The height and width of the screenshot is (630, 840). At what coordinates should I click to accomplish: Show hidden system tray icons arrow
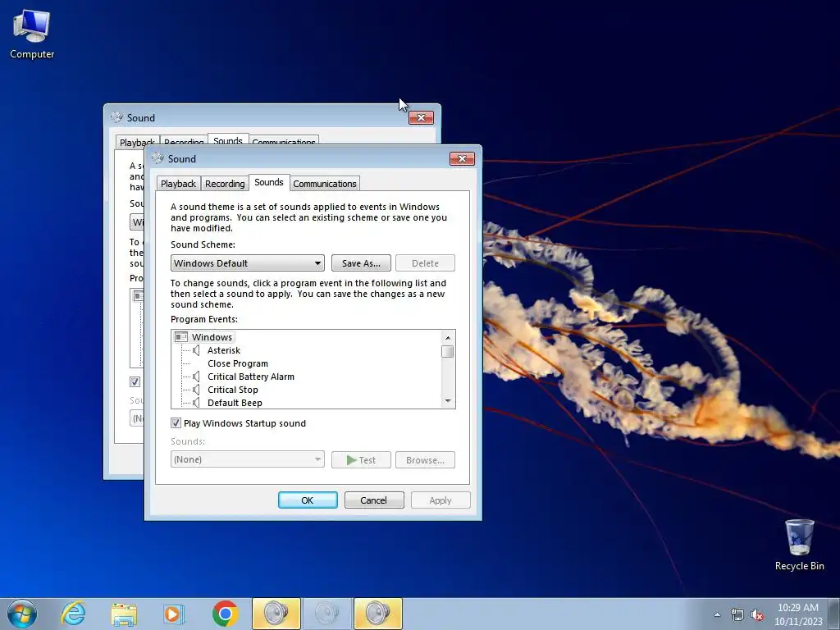(717, 614)
